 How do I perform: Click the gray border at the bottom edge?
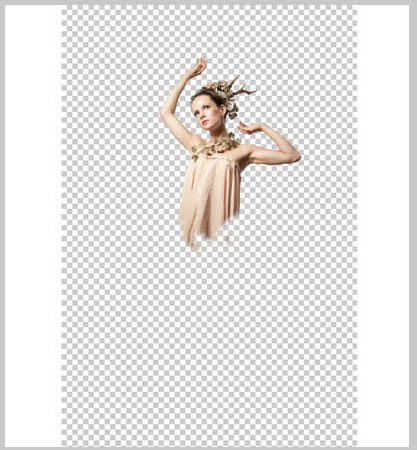tap(208, 448)
